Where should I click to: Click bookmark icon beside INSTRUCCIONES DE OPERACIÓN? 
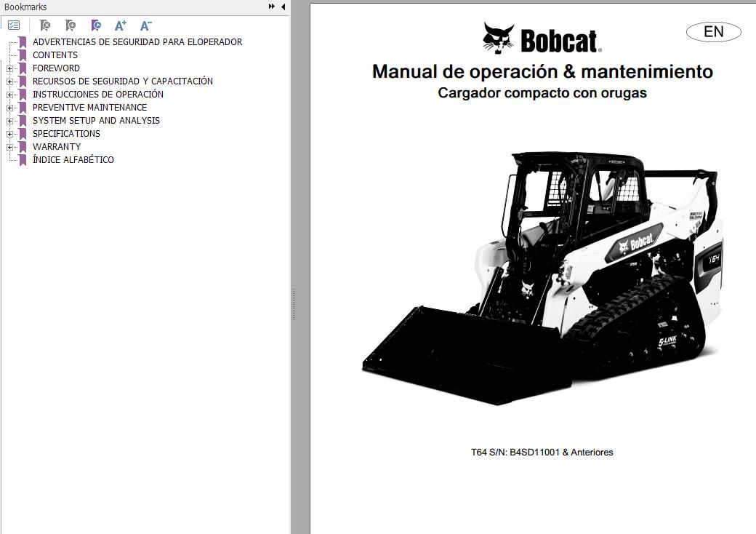tap(23, 94)
